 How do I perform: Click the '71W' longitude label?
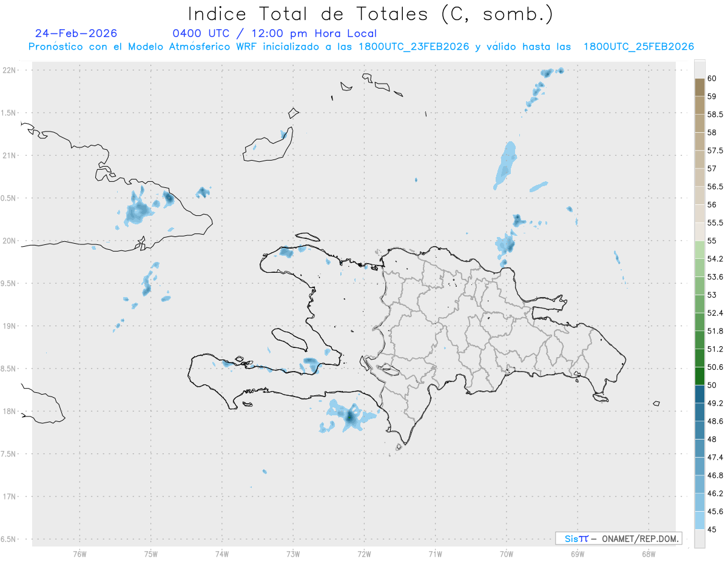[x=435, y=554]
